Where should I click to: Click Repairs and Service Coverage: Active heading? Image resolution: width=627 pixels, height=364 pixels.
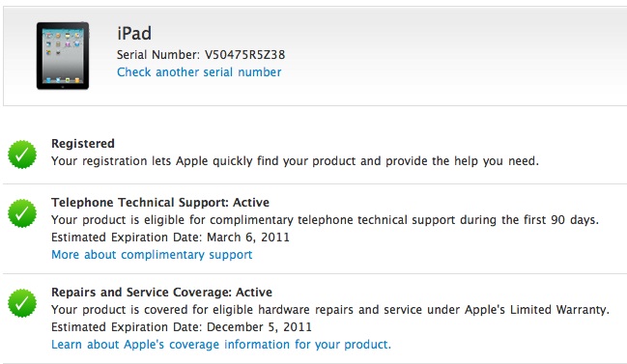point(161,293)
